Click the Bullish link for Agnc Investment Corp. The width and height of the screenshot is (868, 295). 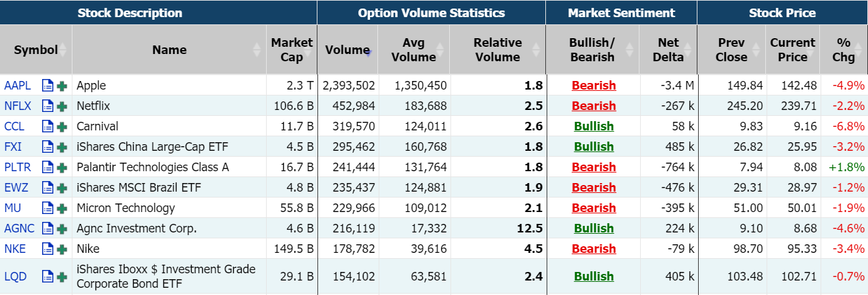point(594,228)
